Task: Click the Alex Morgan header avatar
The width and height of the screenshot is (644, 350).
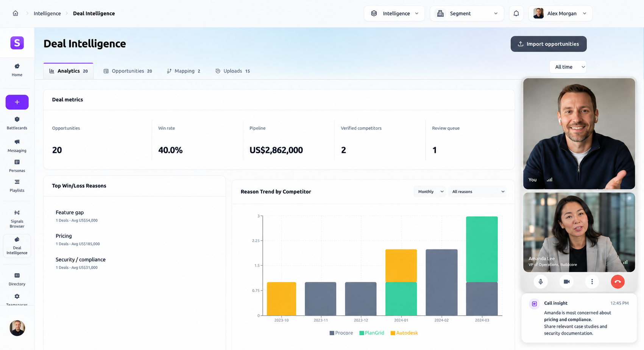Action: [x=538, y=13]
